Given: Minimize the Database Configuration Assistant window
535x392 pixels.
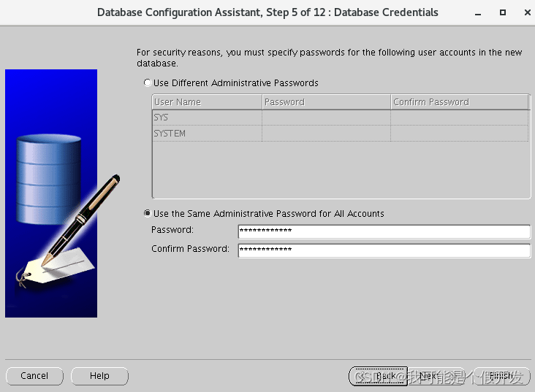Looking at the screenshot, I should click(x=478, y=13).
